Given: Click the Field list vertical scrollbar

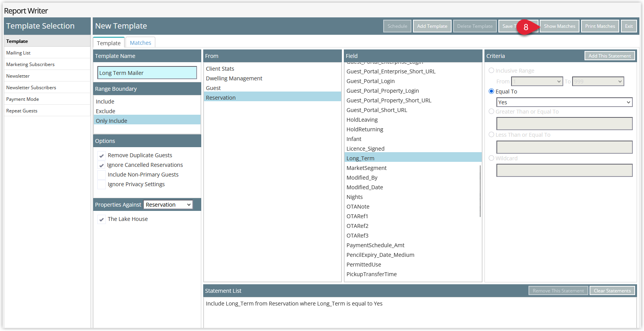Looking at the screenshot, I should (480, 191).
